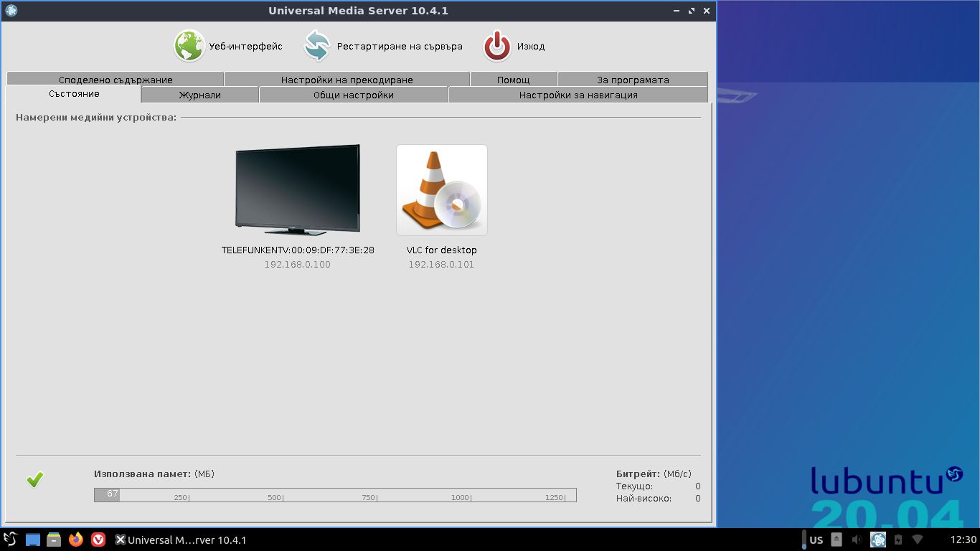Open the Lubuntu application menu
This screenshot has height=551, width=980.
click(10, 540)
